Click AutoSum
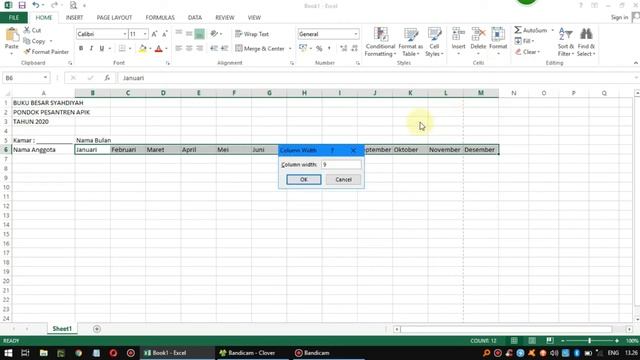Viewport: 640px width, 360px height. click(x=530, y=30)
